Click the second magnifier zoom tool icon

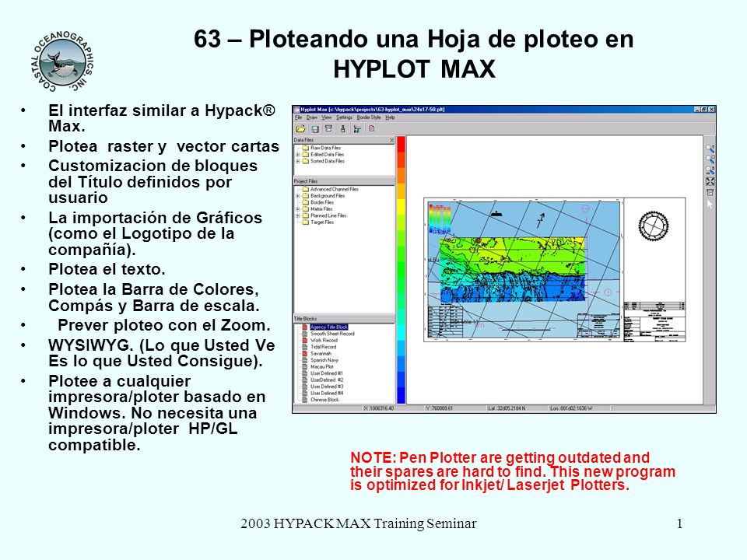710,159
